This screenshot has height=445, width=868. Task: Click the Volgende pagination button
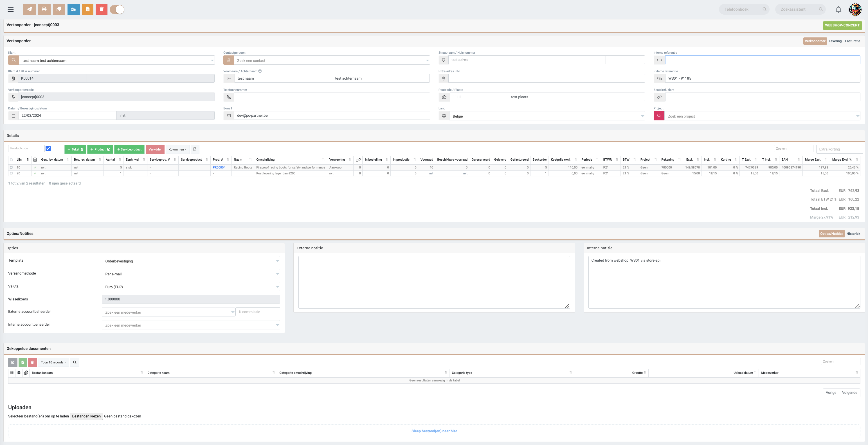click(x=849, y=392)
